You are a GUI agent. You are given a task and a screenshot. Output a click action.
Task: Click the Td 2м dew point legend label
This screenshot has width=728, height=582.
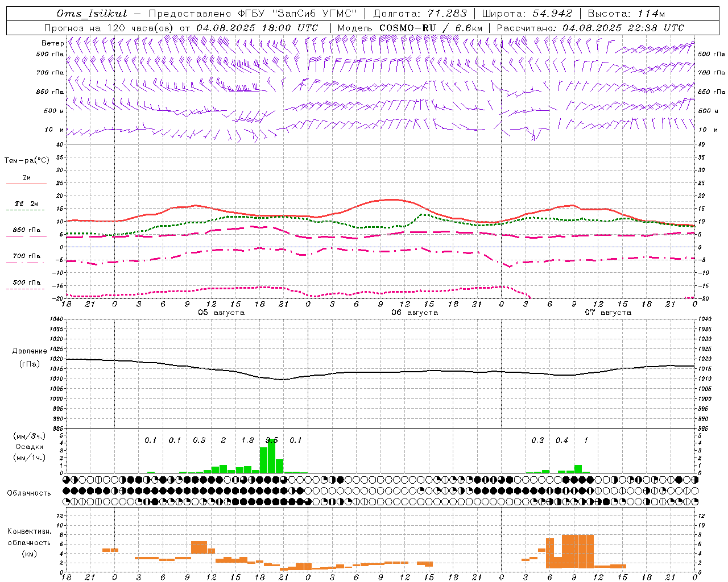click(x=26, y=203)
